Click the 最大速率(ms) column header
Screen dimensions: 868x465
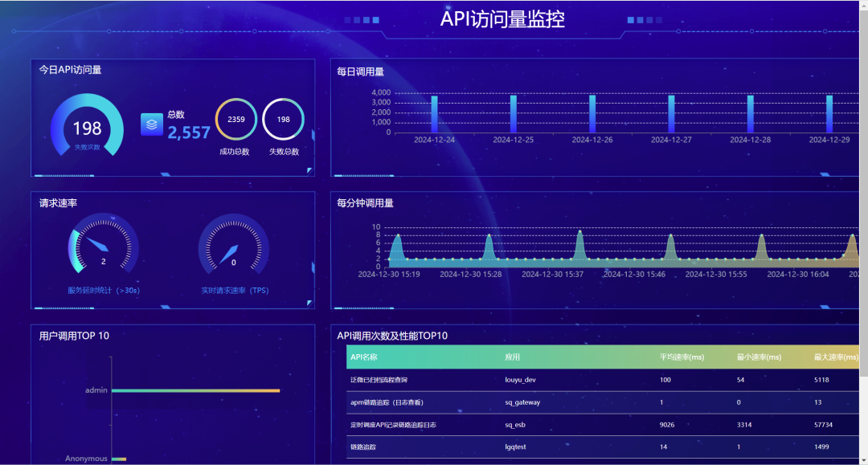pos(836,357)
